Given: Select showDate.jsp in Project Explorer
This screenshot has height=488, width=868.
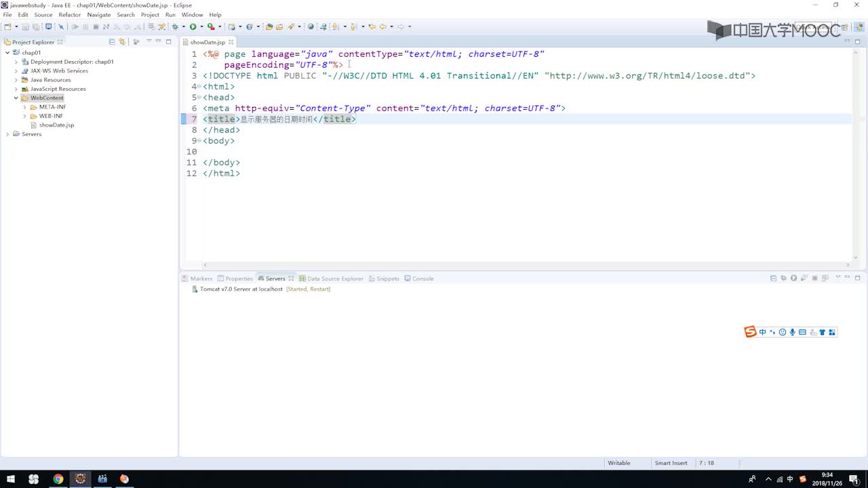Looking at the screenshot, I should [52, 125].
